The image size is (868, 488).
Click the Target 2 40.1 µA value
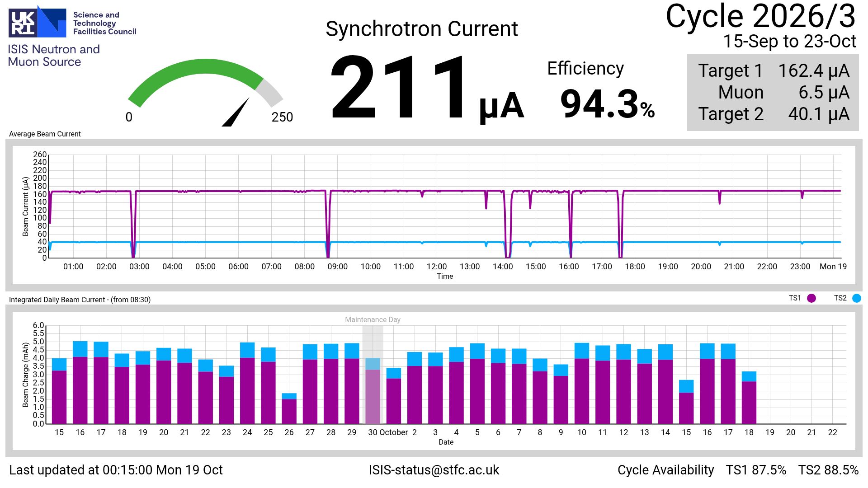click(819, 114)
